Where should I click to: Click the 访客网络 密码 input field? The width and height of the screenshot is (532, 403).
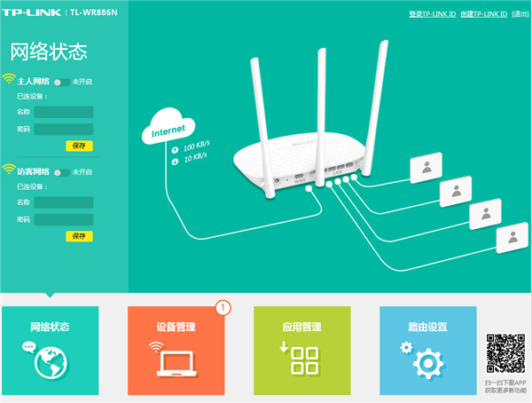tap(64, 219)
